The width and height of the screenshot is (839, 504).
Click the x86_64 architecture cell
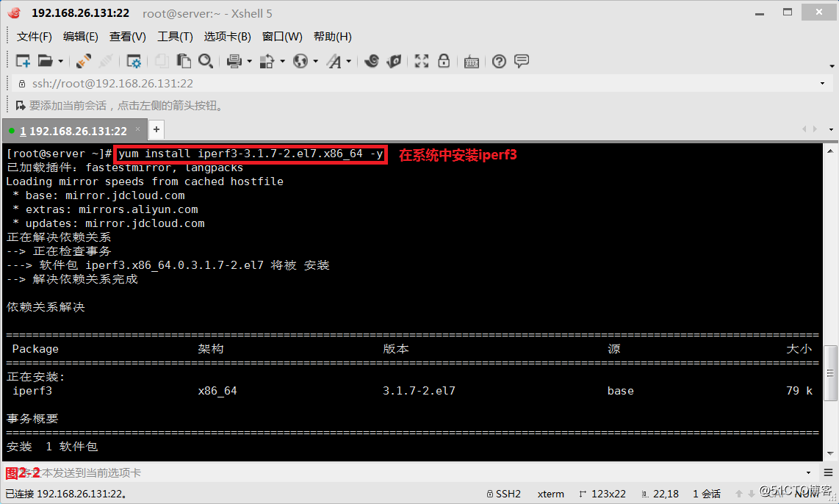coord(217,391)
